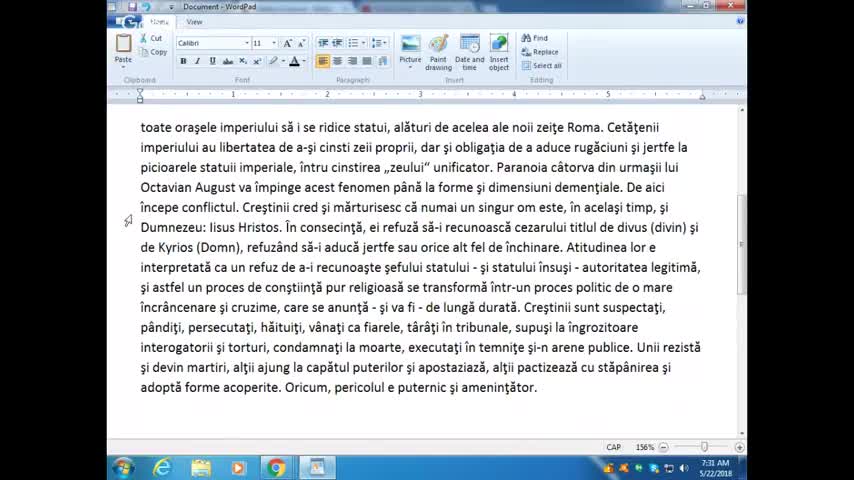Open Google Chrome from taskbar
The image size is (854, 480).
276,467
